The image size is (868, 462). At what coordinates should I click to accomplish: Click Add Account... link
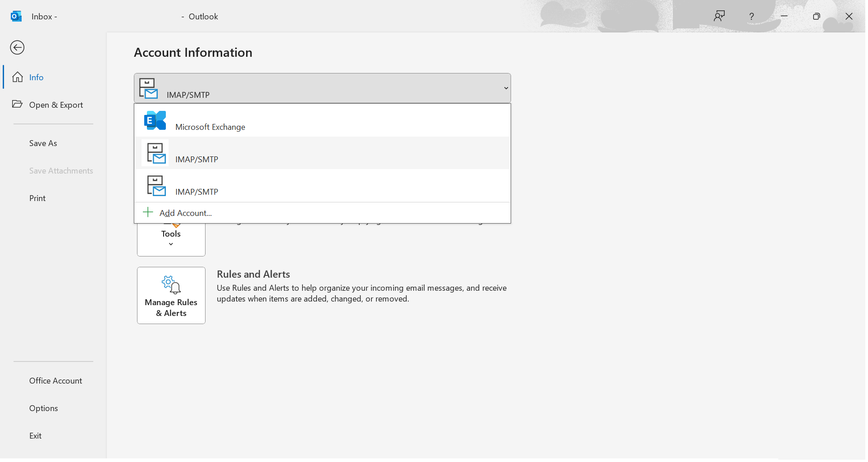(x=186, y=213)
